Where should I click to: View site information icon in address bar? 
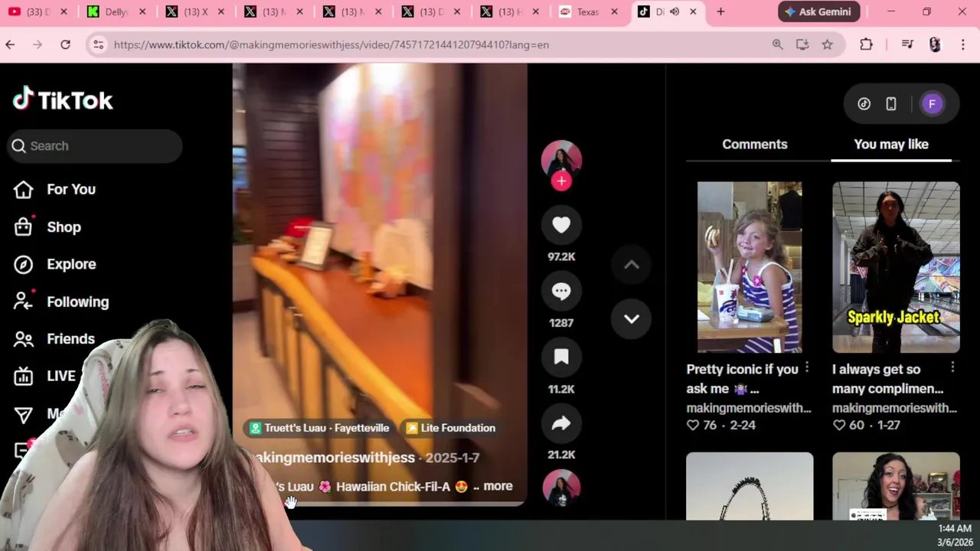[x=98, y=44]
